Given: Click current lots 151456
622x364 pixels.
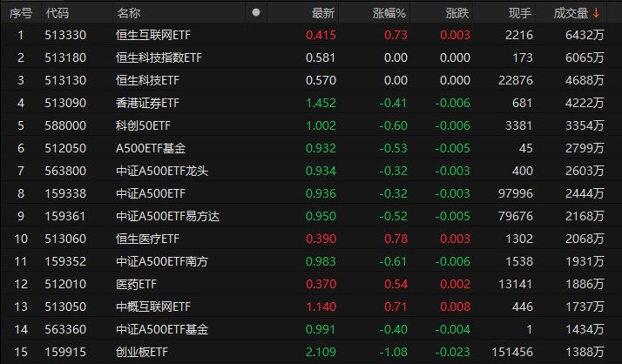Looking at the screenshot, I should pos(512,352).
